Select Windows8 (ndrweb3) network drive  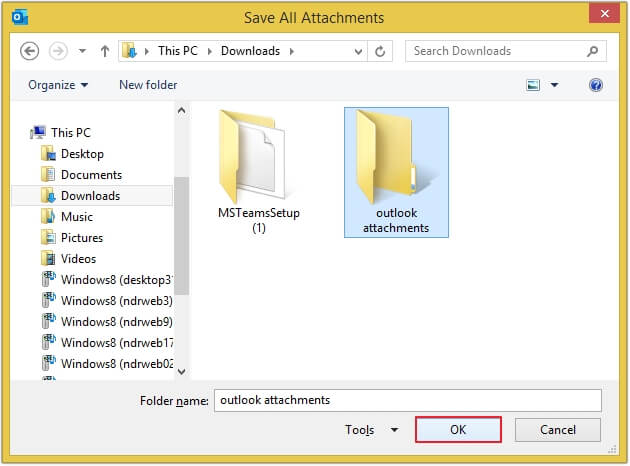point(107,300)
